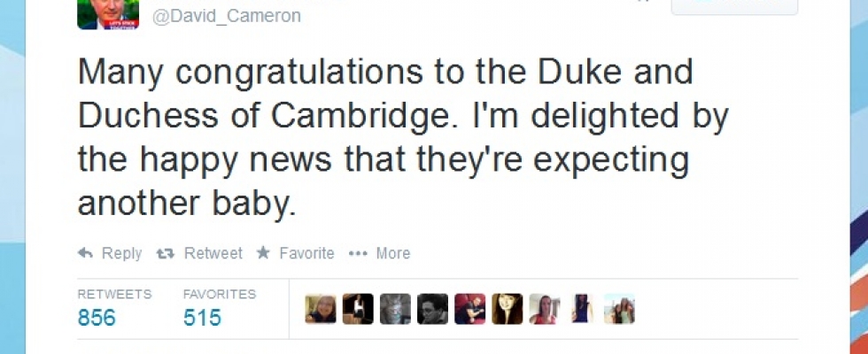
Task: Open the sixth avatar in the retweeters row
Action: click(x=508, y=309)
